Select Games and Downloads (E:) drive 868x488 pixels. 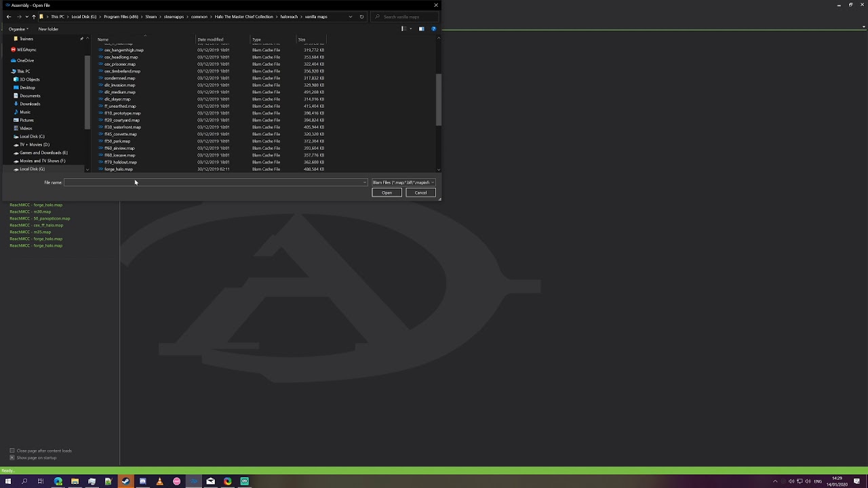click(x=43, y=152)
